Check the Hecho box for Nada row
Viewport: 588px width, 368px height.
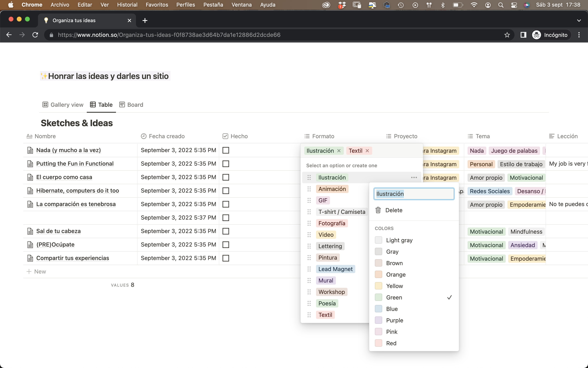(226, 150)
